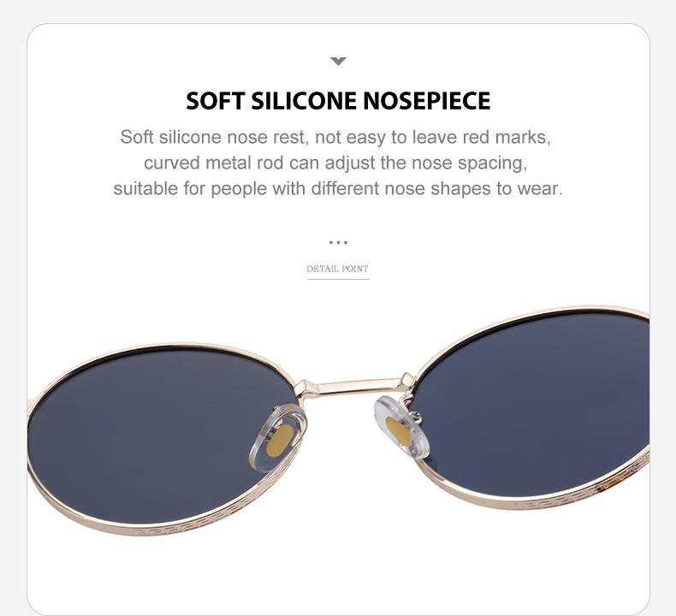Click the word NOSEPIECE in the heading
Image resolution: width=676 pixels, height=616 pixels.
(426, 101)
